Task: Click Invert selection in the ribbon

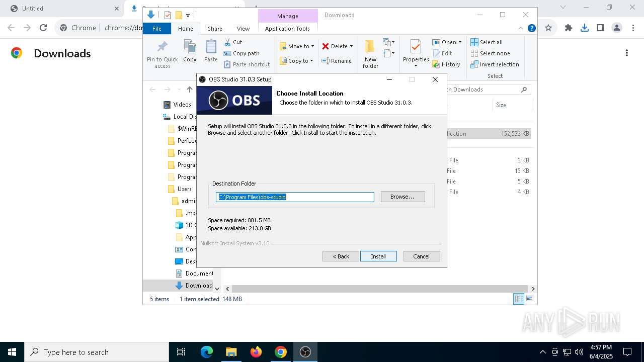Action: 495,64
